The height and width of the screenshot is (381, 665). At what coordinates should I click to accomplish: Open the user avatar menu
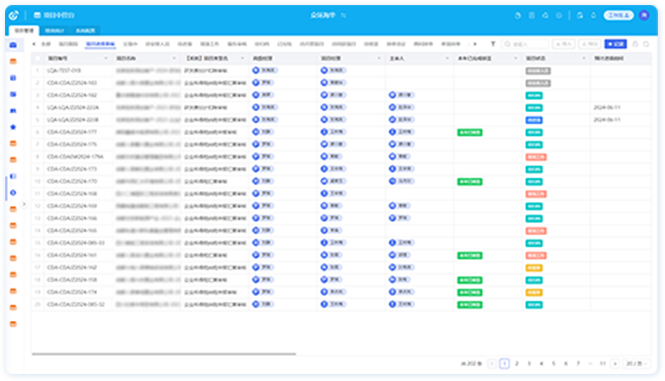click(644, 15)
